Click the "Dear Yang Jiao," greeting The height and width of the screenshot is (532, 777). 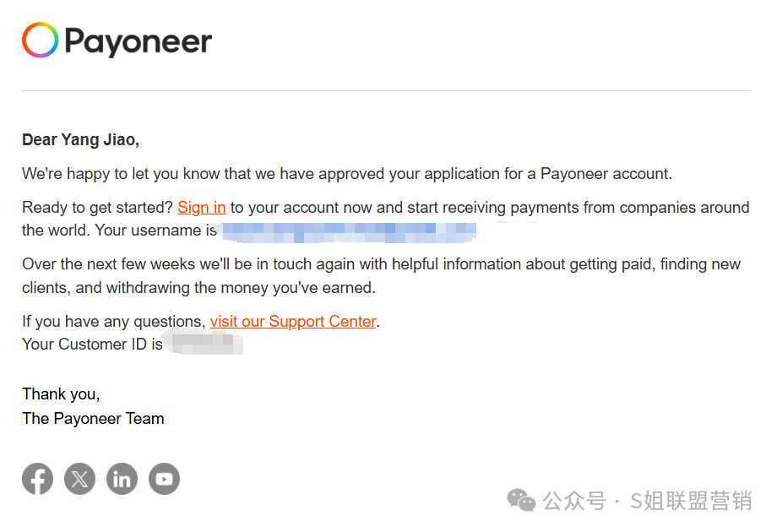pos(80,140)
